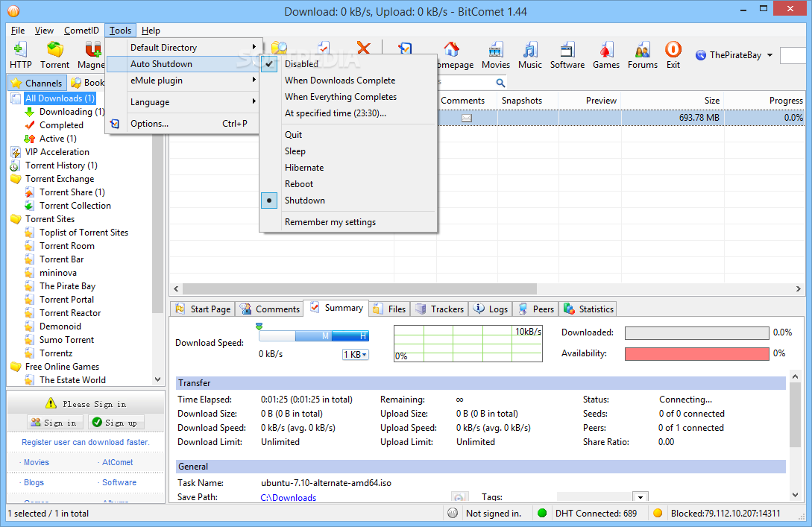The image size is (812, 527).
Task: Click the Options menu icon
Action: (115, 124)
